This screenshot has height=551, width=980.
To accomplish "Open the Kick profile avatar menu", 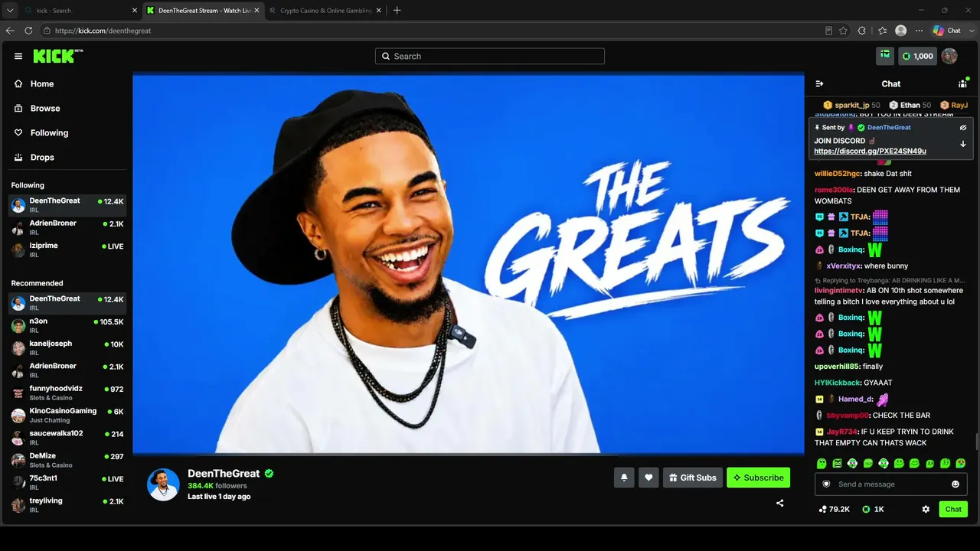I will tap(949, 56).
